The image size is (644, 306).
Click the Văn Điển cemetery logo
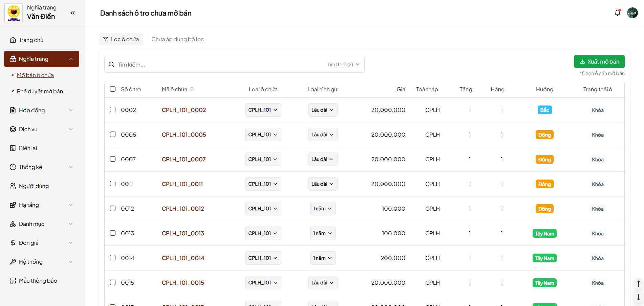click(x=14, y=13)
